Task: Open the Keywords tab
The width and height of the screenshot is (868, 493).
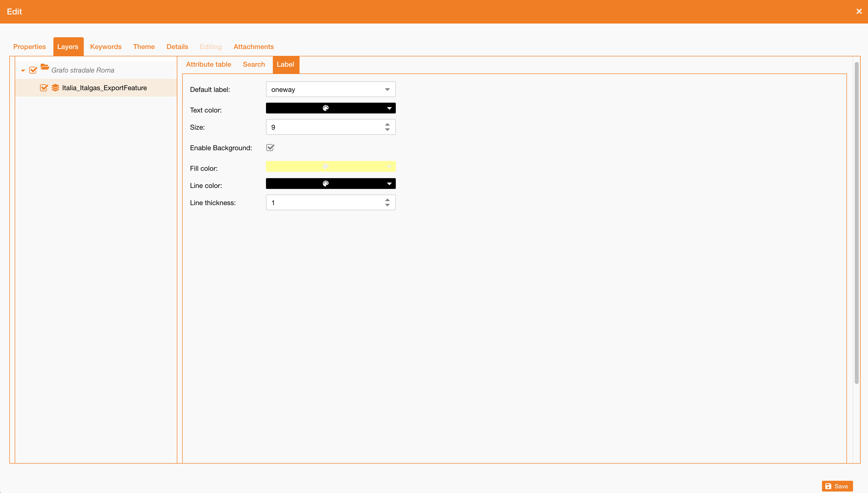Action: (x=106, y=47)
